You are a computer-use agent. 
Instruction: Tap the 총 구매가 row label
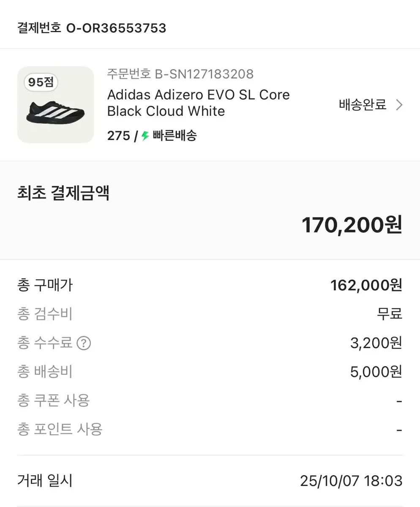[x=45, y=285]
